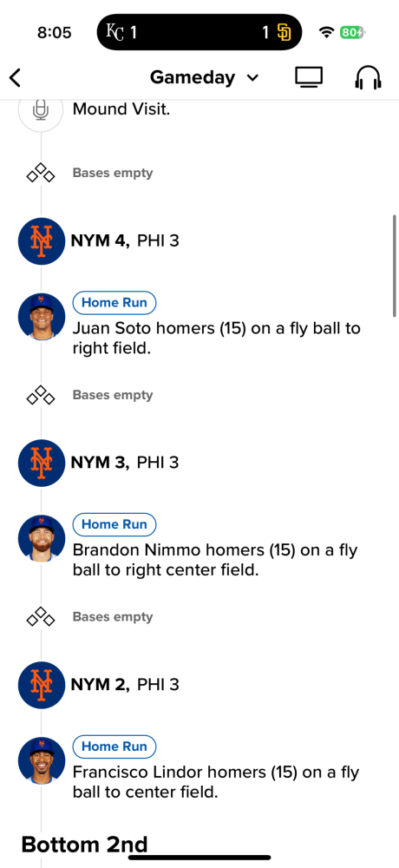Open the Gameday dropdown menu

(x=204, y=77)
